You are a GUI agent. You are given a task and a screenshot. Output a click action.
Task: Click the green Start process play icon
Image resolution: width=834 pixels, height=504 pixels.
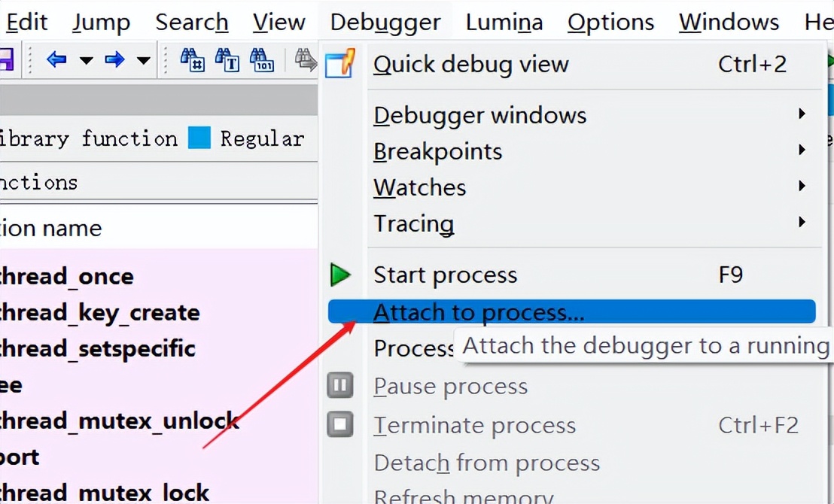click(x=340, y=275)
